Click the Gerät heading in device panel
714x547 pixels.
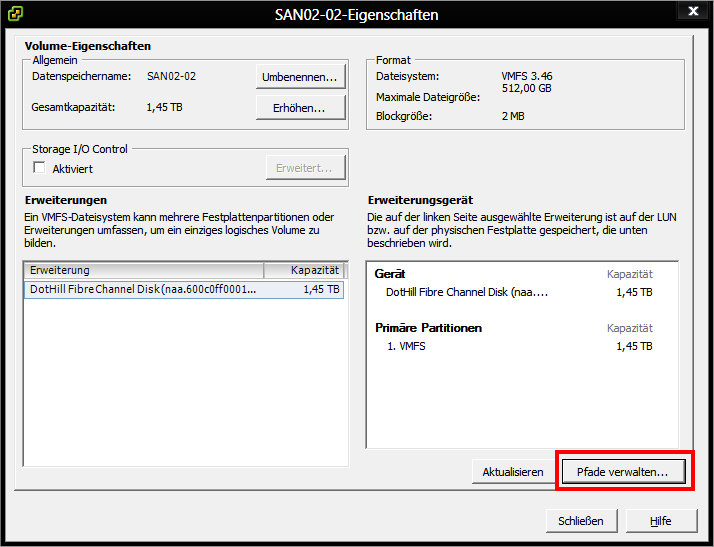click(x=390, y=274)
